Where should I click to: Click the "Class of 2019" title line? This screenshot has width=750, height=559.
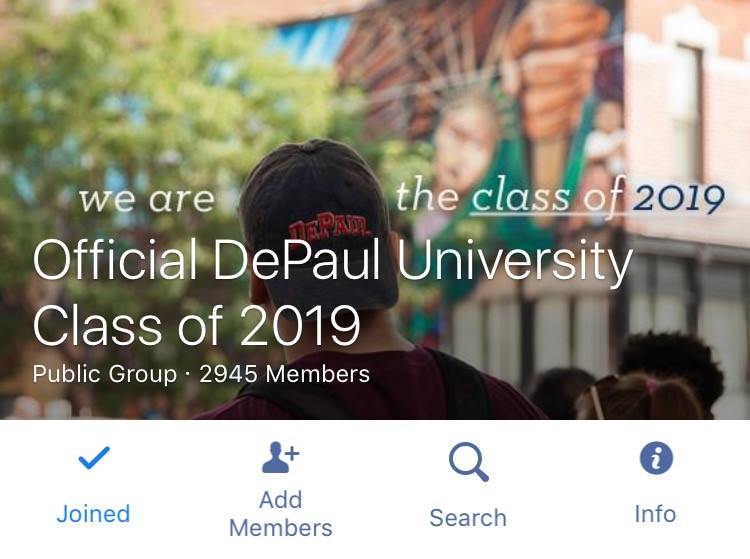click(196, 326)
